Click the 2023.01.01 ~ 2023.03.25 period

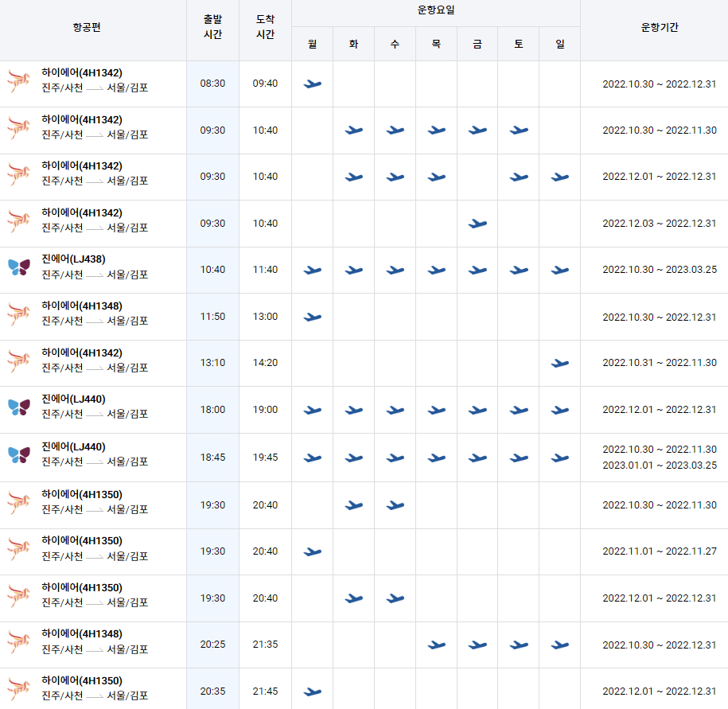(660, 466)
